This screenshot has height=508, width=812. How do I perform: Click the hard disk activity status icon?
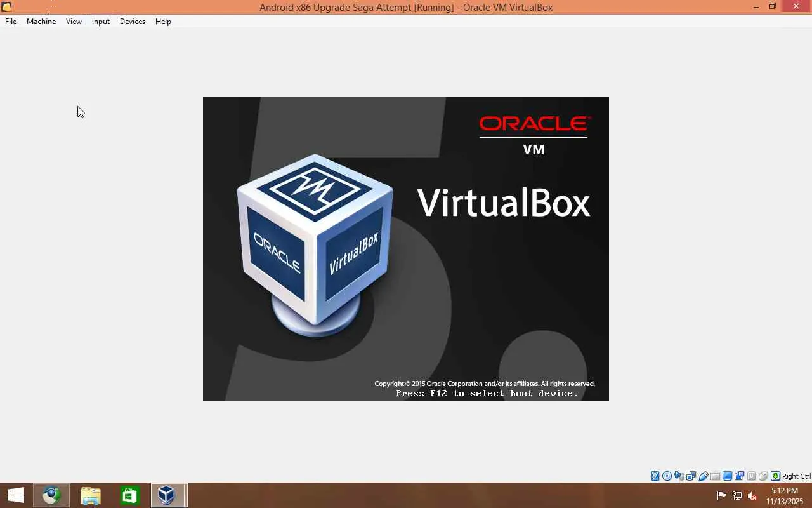tap(655, 476)
